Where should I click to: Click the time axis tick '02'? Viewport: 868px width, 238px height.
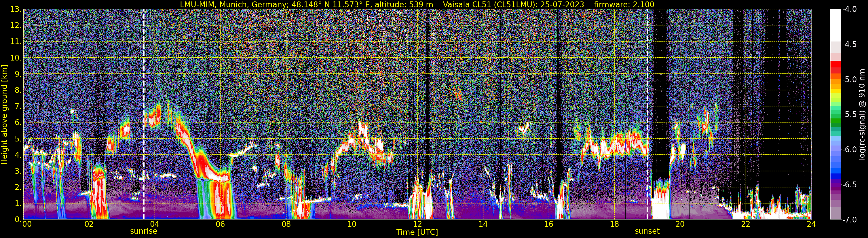coord(89,224)
